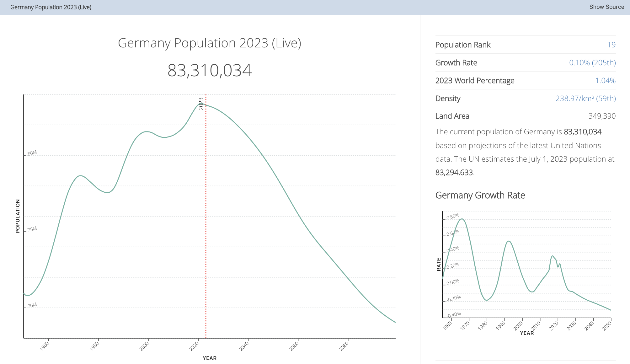Image resolution: width=630 pixels, height=364 pixels.
Task: Click the live population counter 83,310,034
Action: tap(210, 70)
